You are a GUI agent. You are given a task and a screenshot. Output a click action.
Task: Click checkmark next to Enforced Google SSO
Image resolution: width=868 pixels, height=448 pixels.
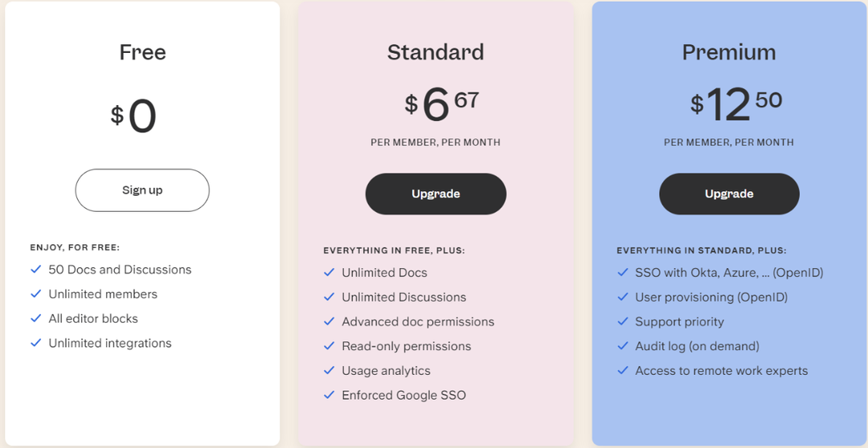(x=330, y=395)
